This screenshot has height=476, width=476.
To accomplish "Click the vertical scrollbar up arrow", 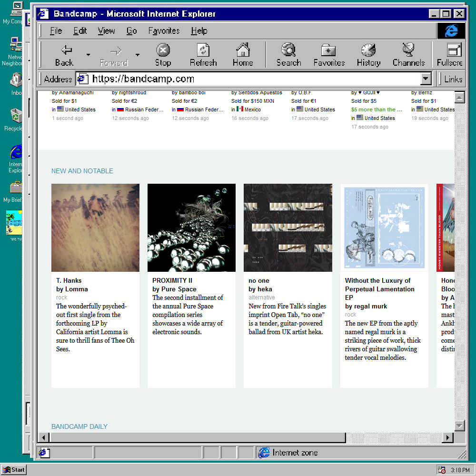I will pos(460,98).
